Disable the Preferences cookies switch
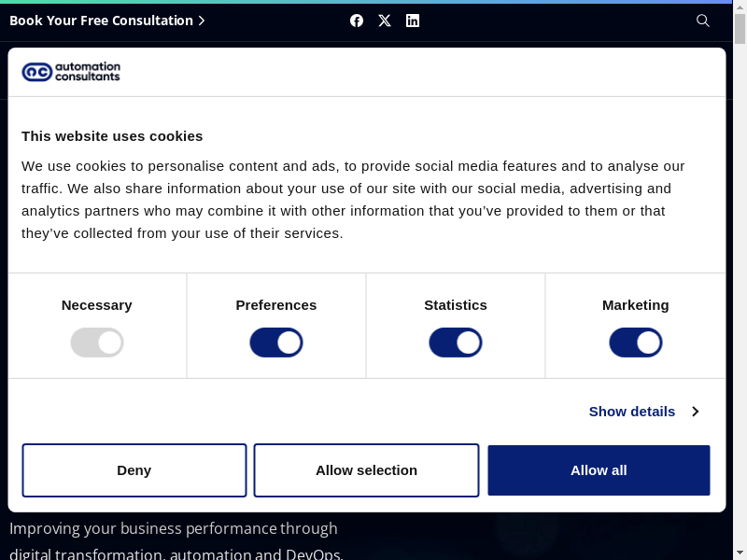747x560 pixels. (276, 343)
